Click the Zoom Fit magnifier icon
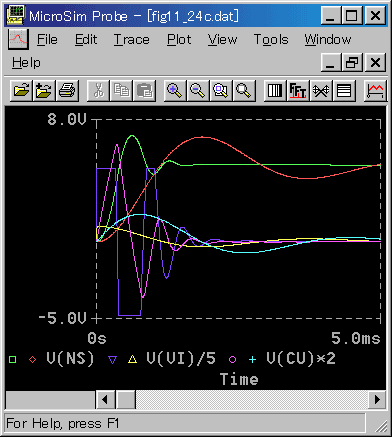 244,90
